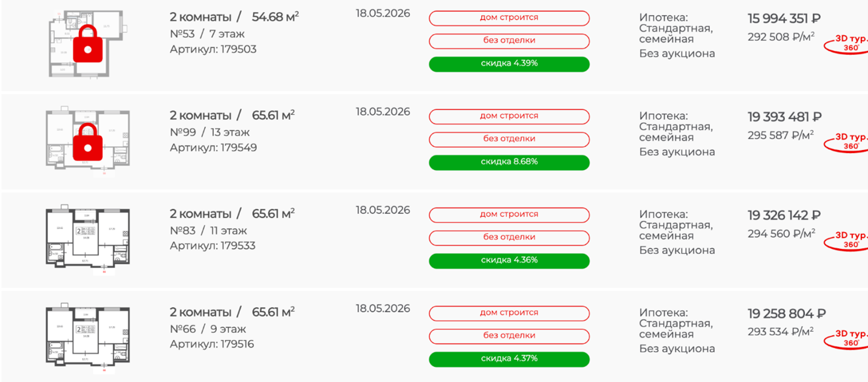This screenshot has height=382, width=868.
Task: Click the 4.39% discount badge
Action: pyautogui.click(x=509, y=64)
